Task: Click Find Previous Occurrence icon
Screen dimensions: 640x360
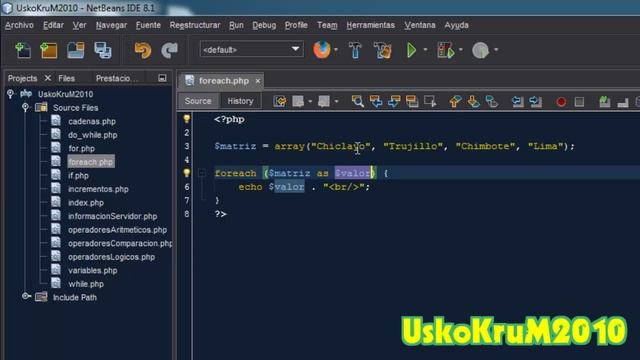Action: point(376,101)
